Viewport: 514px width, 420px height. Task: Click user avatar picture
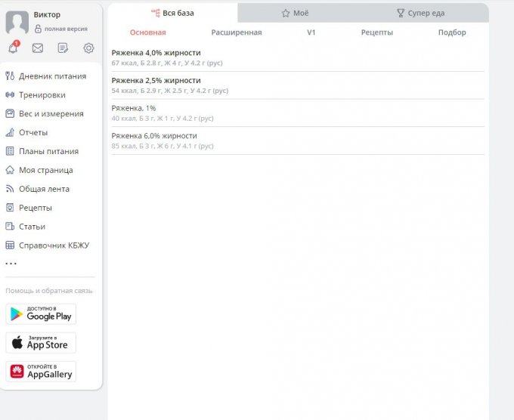coord(17,23)
